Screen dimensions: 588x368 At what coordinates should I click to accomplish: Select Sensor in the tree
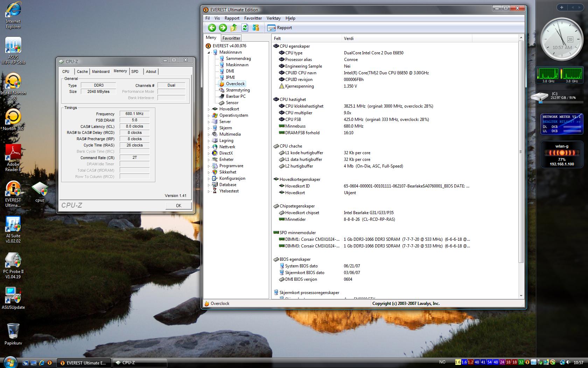click(232, 103)
